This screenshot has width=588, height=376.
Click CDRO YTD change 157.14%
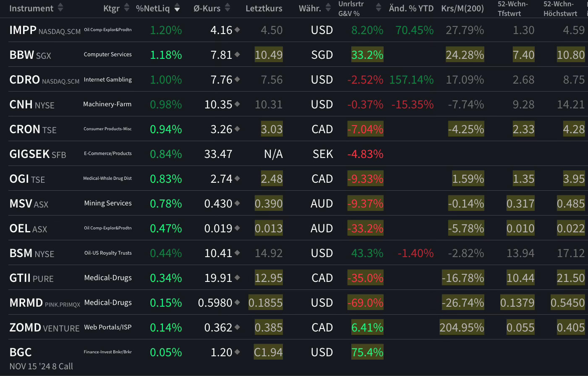click(411, 79)
